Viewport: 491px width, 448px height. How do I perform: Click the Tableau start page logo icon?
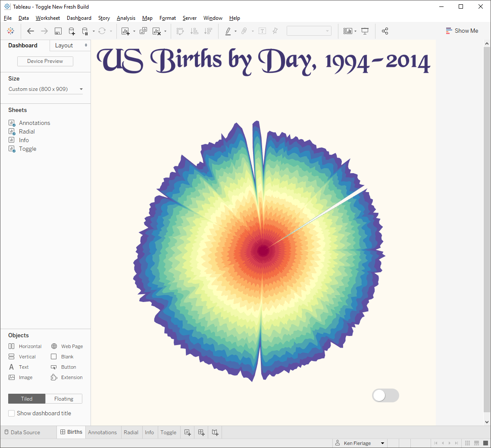coord(11,31)
